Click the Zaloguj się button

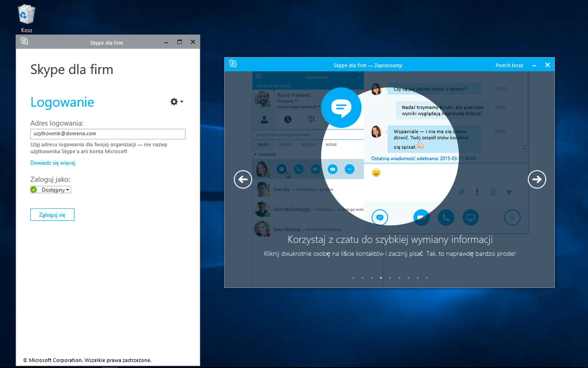click(52, 215)
